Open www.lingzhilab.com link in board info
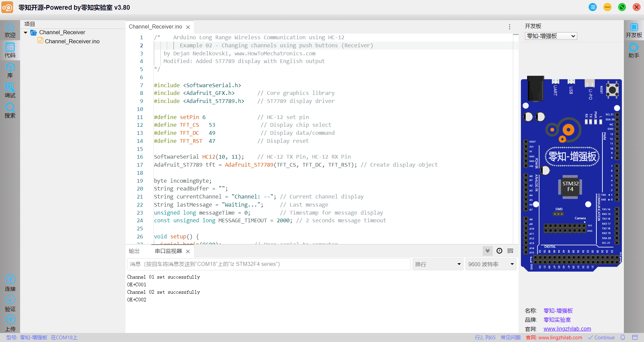The width and height of the screenshot is (644, 342). 567,329
